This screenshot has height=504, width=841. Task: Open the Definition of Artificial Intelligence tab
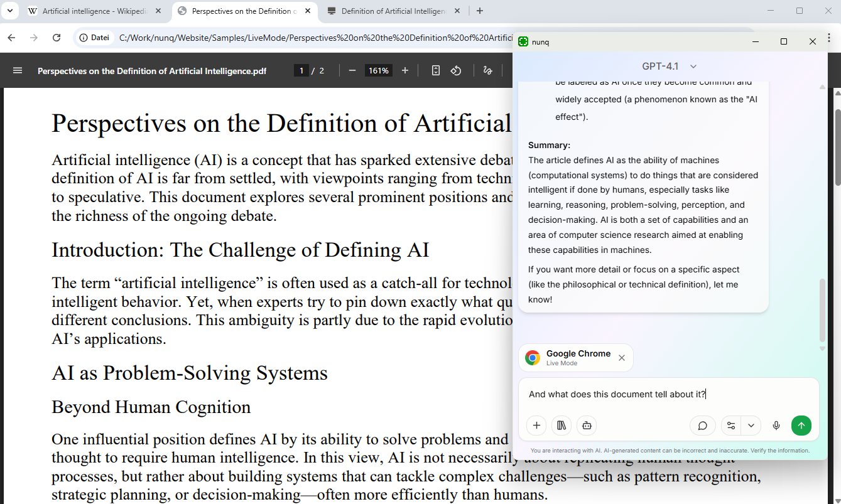[389, 11]
